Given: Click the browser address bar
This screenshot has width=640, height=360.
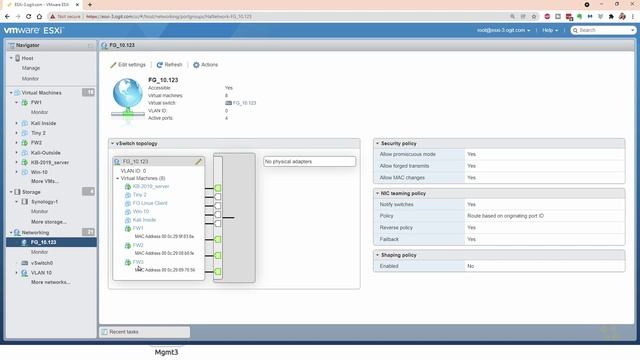Looking at the screenshot, I should [278, 16].
